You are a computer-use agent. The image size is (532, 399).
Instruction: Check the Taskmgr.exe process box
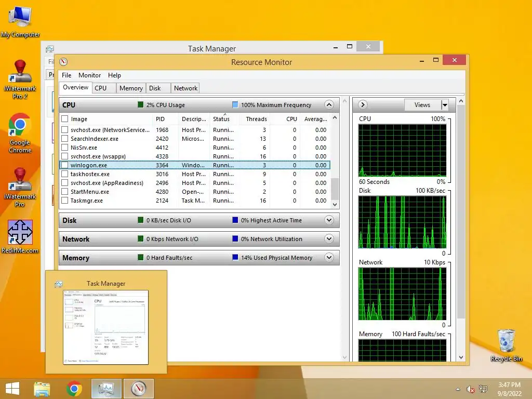coord(64,200)
